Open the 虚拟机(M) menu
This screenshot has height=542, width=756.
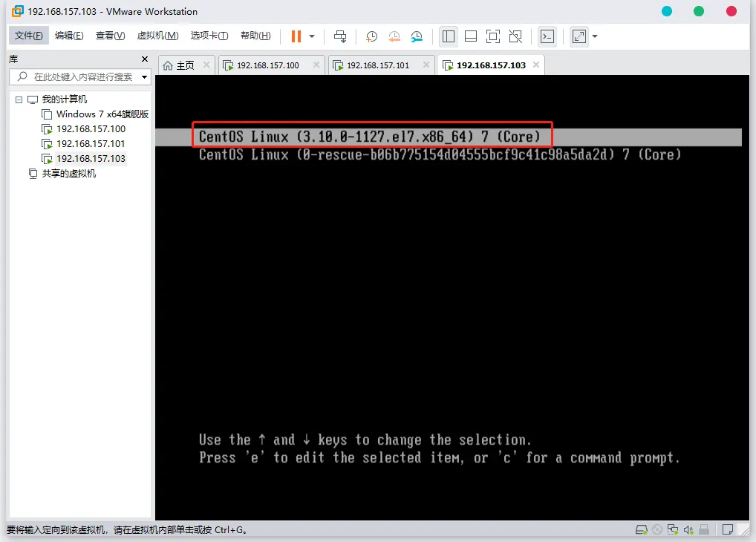[157, 36]
